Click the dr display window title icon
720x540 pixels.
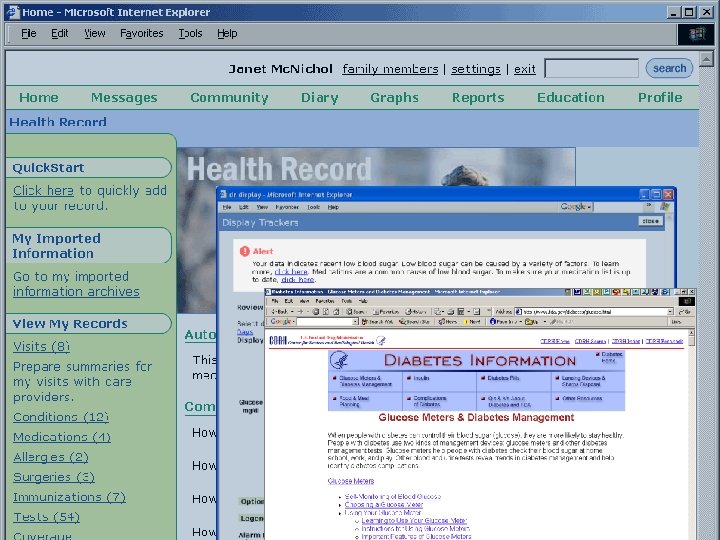[224, 194]
